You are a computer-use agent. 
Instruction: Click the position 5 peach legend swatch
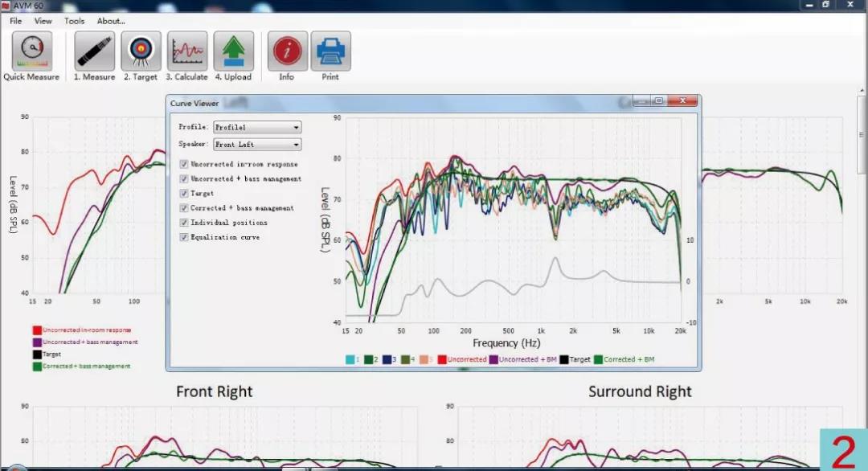click(424, 360)
